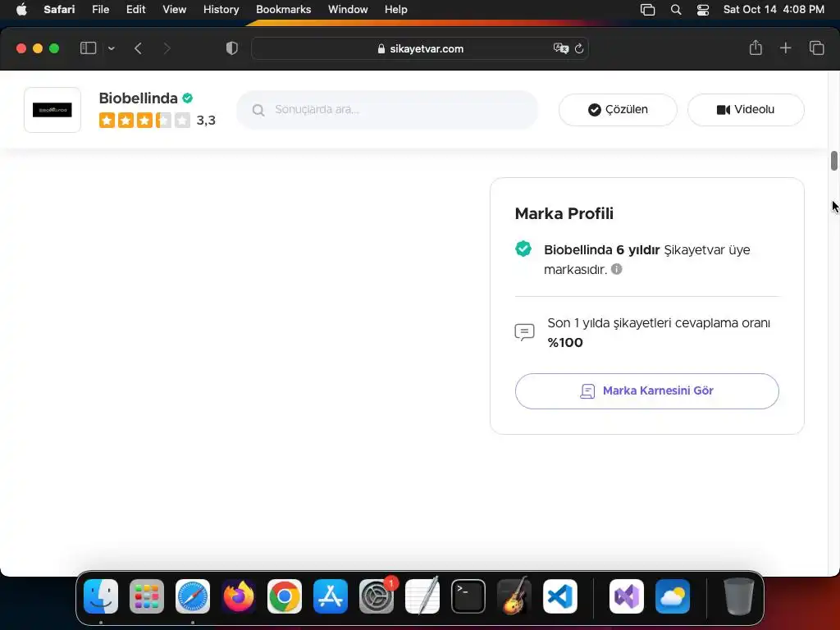Toggle the Çözülen filter
The width and height of the screenshot is (840, 630).
pos(618,110)
